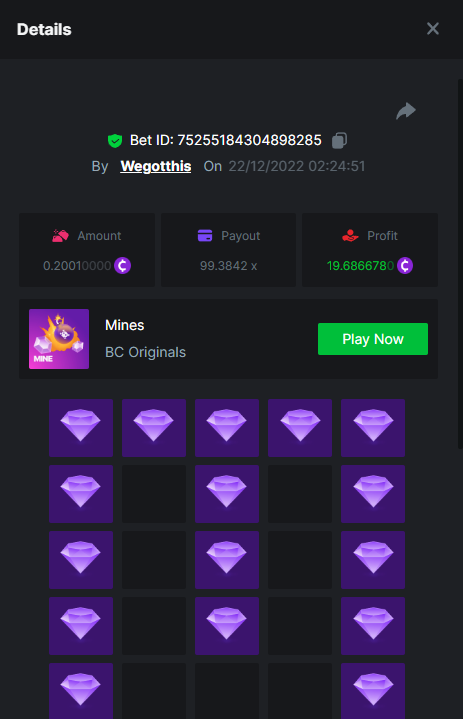The height and width of the screenshot is (719, 463).
Task: Select the top-right diamond tile
Action: pyautogui.click(x=373, y=427)
